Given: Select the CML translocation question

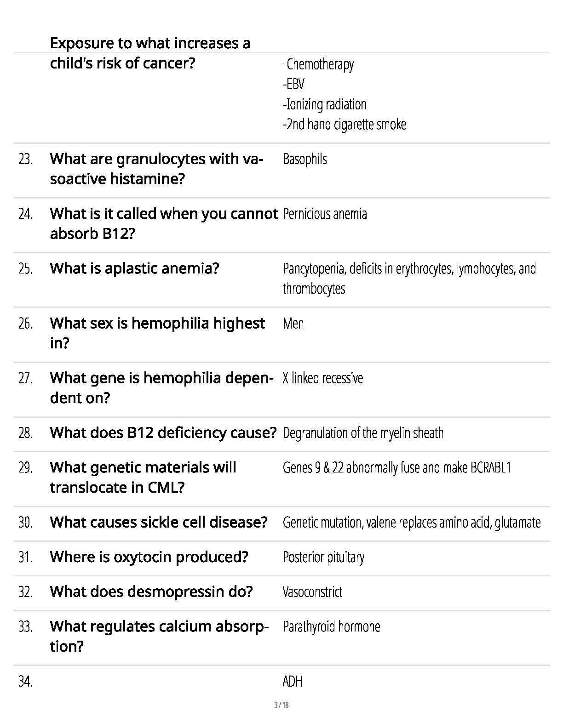Looking at the screenshot, I should (x=143, y=478).
